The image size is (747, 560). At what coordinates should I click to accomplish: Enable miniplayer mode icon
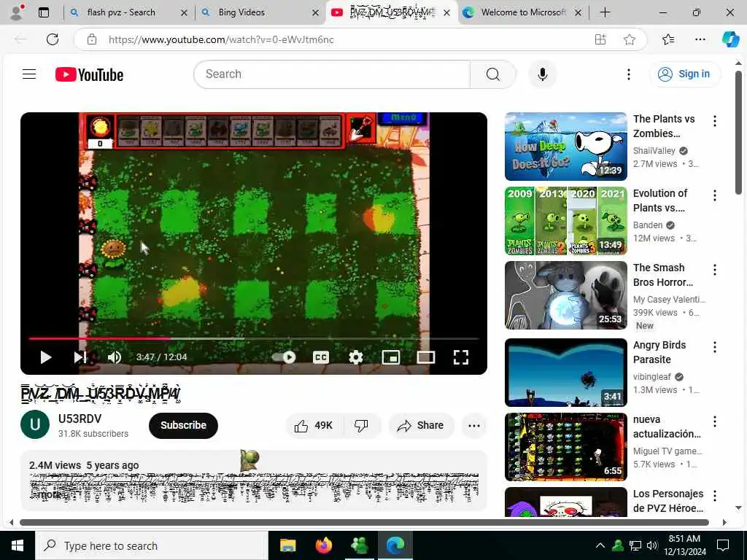pyautogui.click(x=391, y=357)
